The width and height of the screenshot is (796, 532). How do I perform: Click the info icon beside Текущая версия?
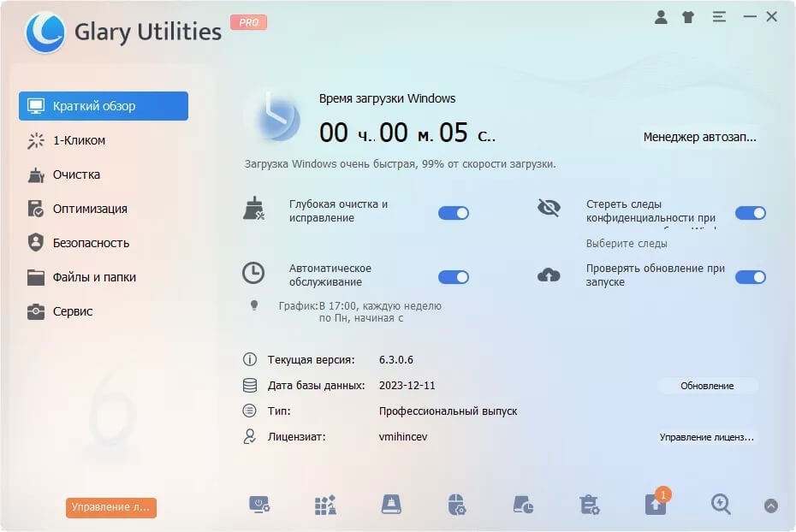tap(249, 359)
